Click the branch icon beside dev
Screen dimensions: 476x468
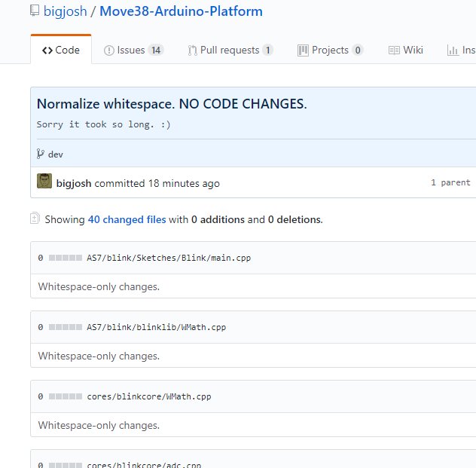[x=41, y=154]
